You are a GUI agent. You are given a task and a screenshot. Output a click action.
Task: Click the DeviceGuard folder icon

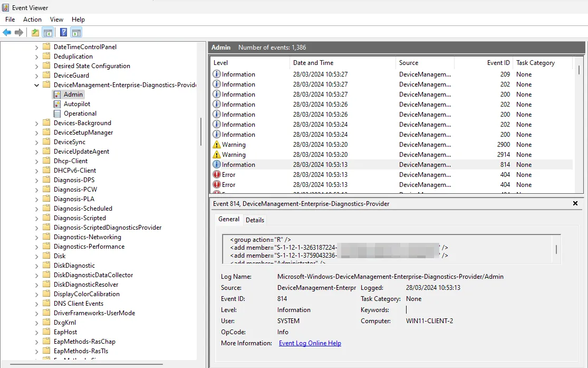click(x=46, y=76)
